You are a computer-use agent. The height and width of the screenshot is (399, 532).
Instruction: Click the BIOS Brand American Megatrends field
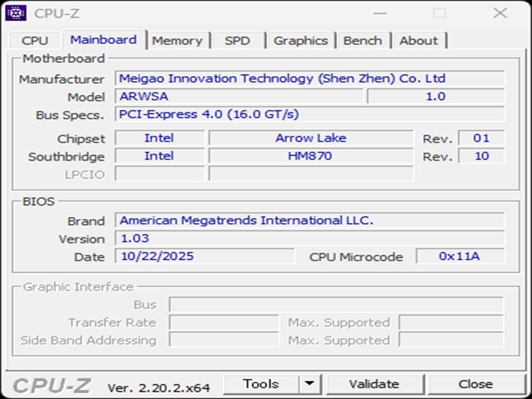tap(310, 220)
